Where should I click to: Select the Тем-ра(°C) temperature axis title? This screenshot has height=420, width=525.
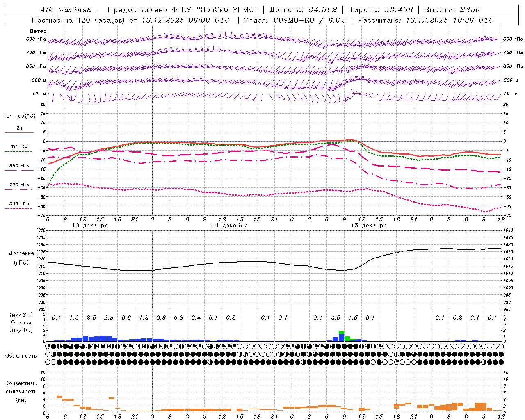tap(19, 116)
